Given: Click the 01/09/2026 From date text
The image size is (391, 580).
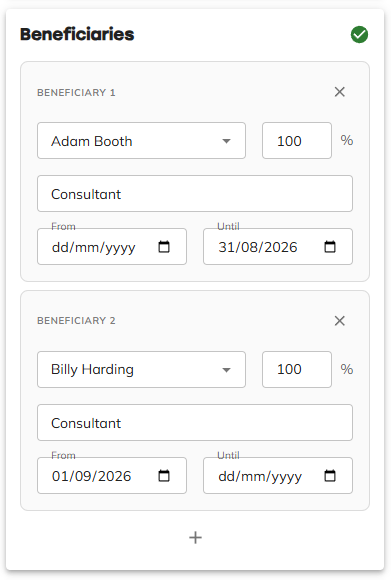Looking at the screenshot, I should click(x=91, y=476).
